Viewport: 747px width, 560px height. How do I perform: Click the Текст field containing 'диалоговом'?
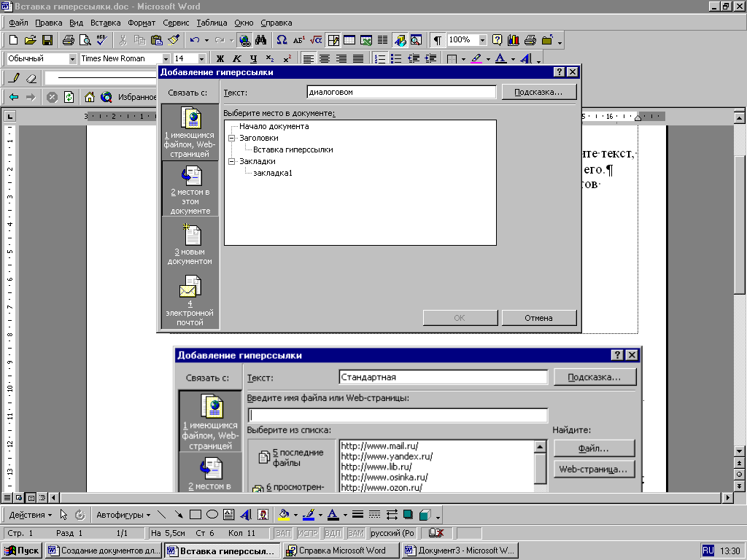pyautogui.click(x=402, y=92)
